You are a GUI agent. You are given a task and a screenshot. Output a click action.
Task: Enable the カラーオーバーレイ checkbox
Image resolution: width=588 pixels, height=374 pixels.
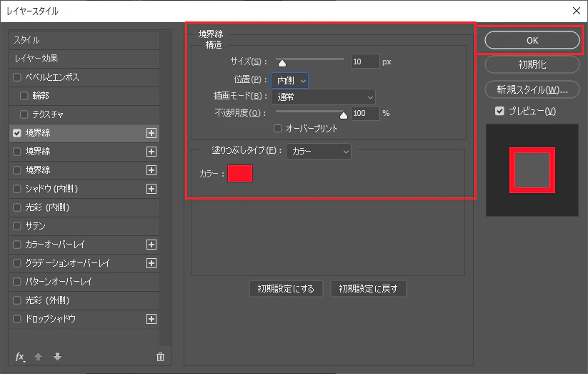(17, 245)
